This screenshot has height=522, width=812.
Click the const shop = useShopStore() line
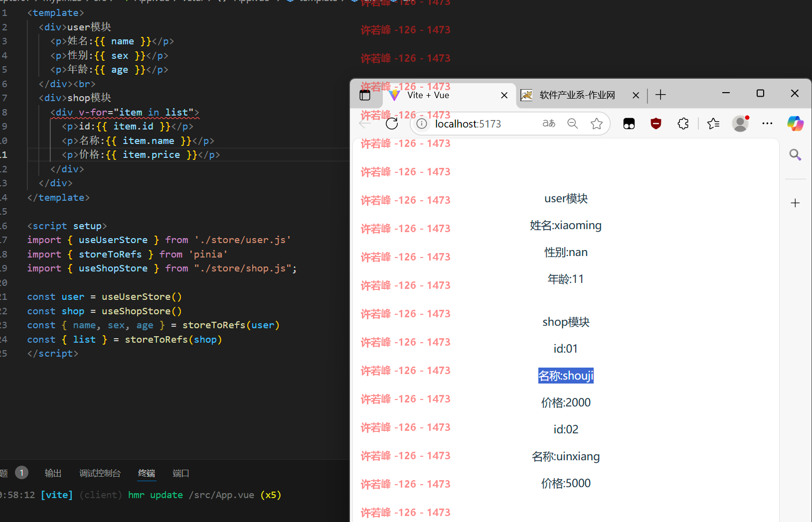point(105,311)
